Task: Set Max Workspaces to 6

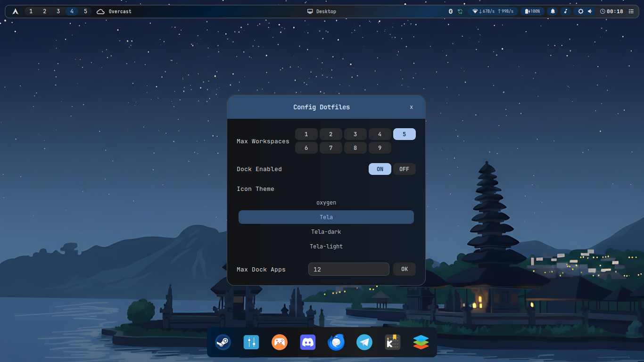Action: [x=306, y=148]
